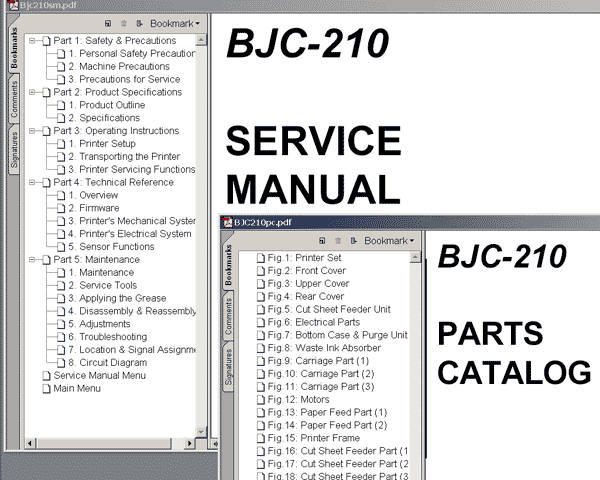Image resolution: width=600 pixels, height=480 pixels.
Task: Open Bookmark dropdown in Bjc210sm.pdf window
Action: [x=175, y=24]
